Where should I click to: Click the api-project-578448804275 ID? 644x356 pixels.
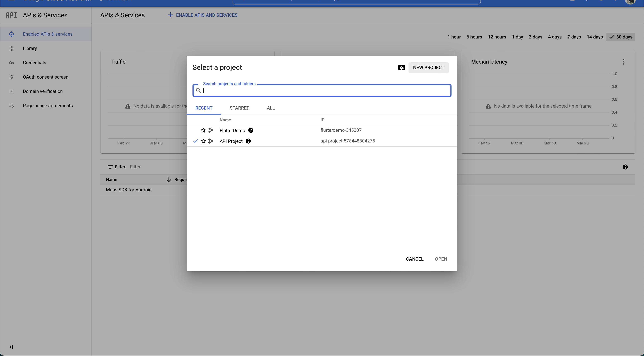coord(348,141)
